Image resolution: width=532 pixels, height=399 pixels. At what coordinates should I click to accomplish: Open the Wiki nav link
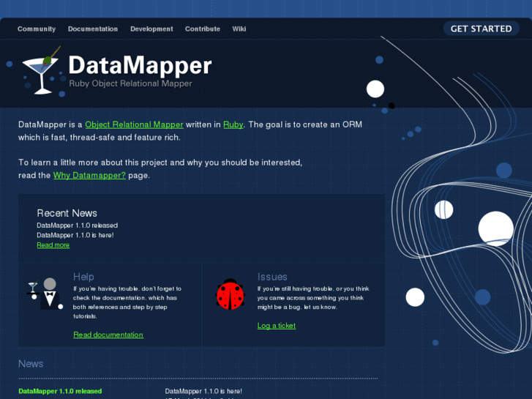tap(239, 29)
